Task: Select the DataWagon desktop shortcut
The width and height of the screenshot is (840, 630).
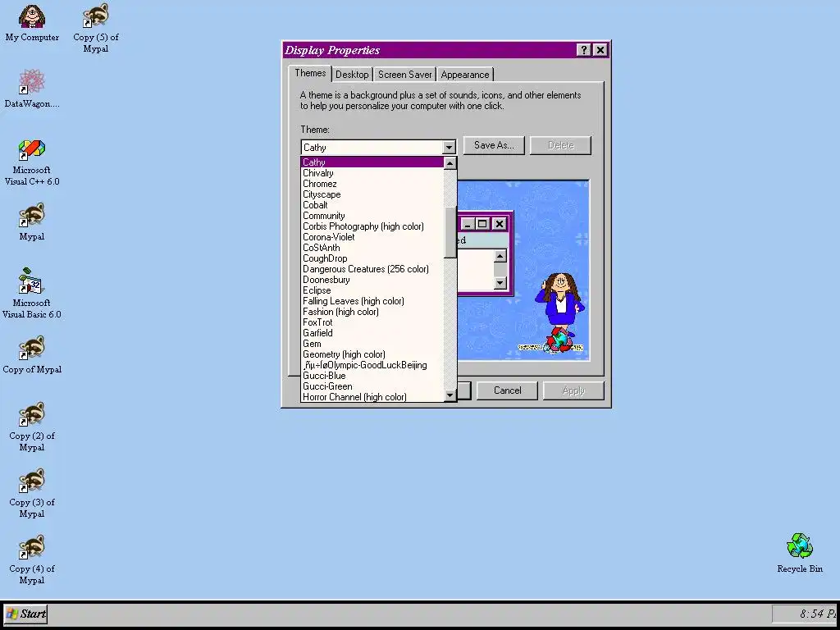Action: pos(32,89)
